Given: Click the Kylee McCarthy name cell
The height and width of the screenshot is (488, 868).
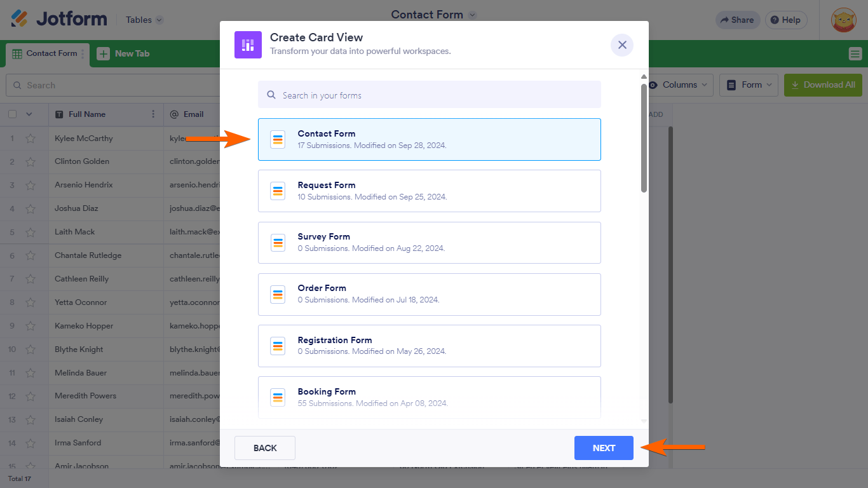Looking at the screenshot, I should click(106, 139).
